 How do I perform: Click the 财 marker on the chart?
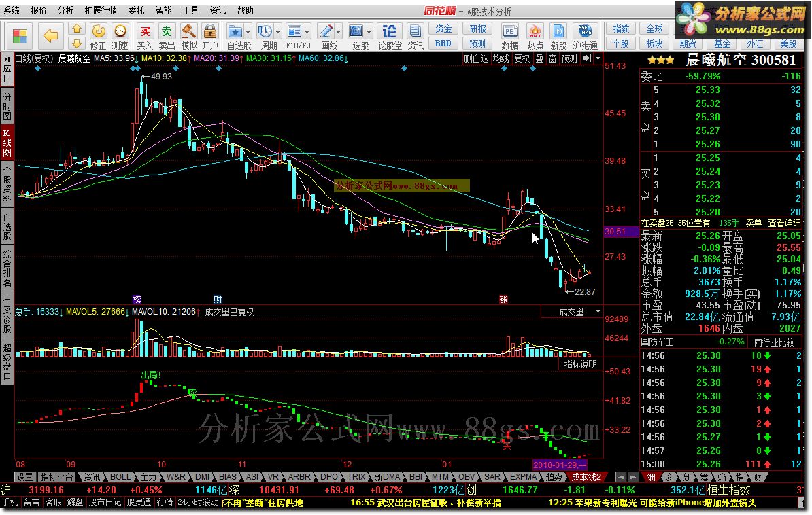pyautogui.click(x=218, y=299)
